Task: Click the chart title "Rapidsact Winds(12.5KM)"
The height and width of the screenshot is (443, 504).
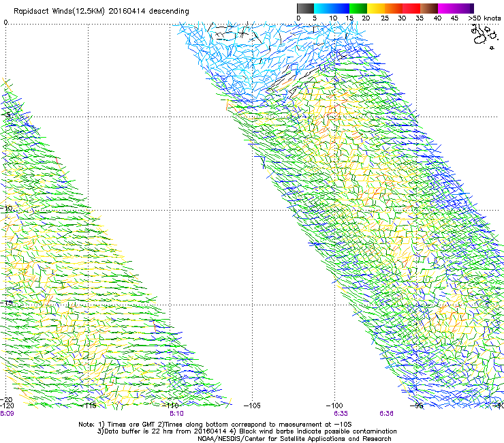Action: click(x=59, y=12)
